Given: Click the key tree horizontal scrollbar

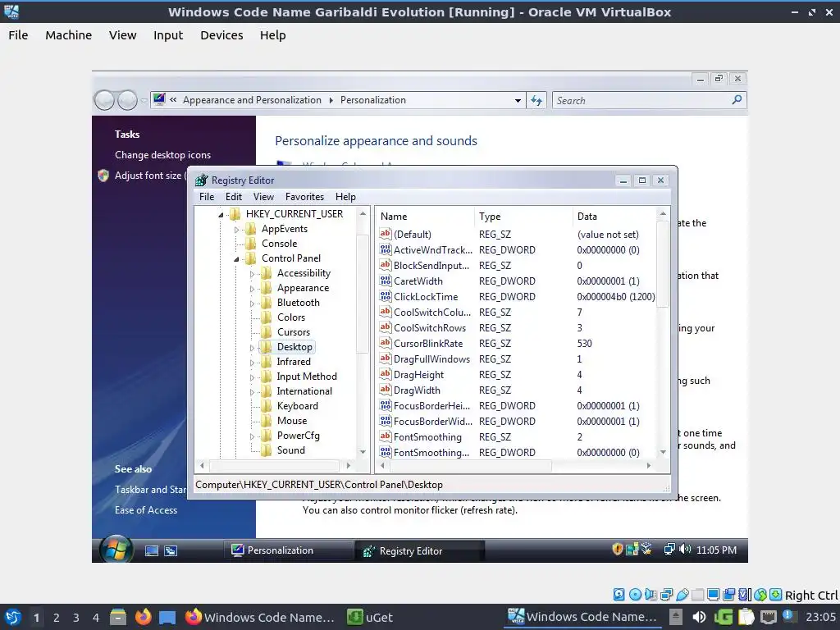Looking at the screenshot, I should [x=275, y=466].
